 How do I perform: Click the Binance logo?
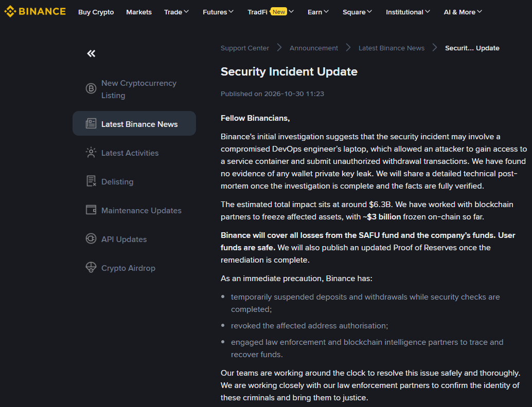[35, 11]
